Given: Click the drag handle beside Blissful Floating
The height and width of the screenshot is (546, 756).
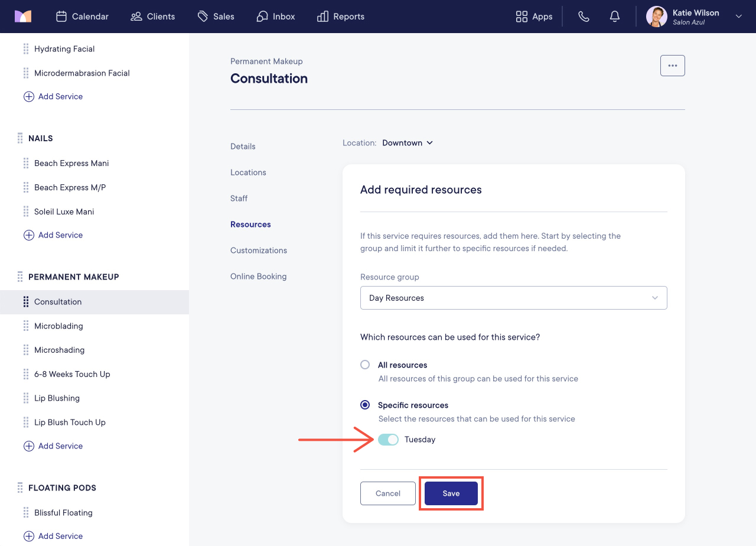Looking at the screenshot, I should click(x=26, y=513).
